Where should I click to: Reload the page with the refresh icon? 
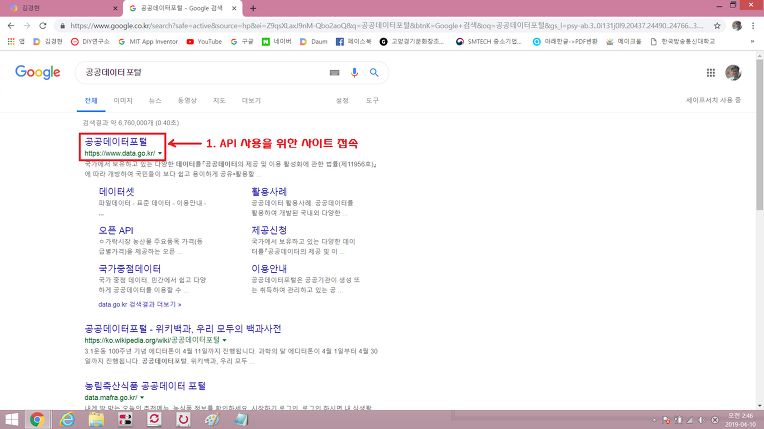coord(43,26)
